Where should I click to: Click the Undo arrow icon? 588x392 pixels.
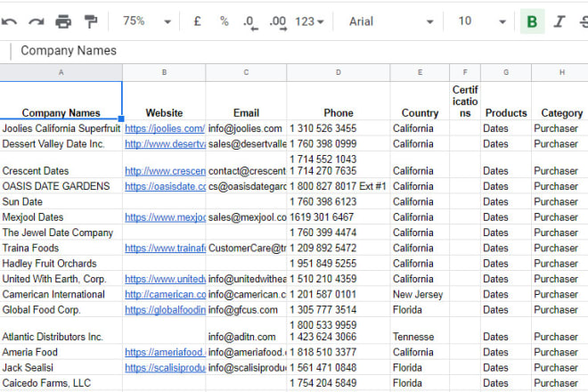[9, 21]
